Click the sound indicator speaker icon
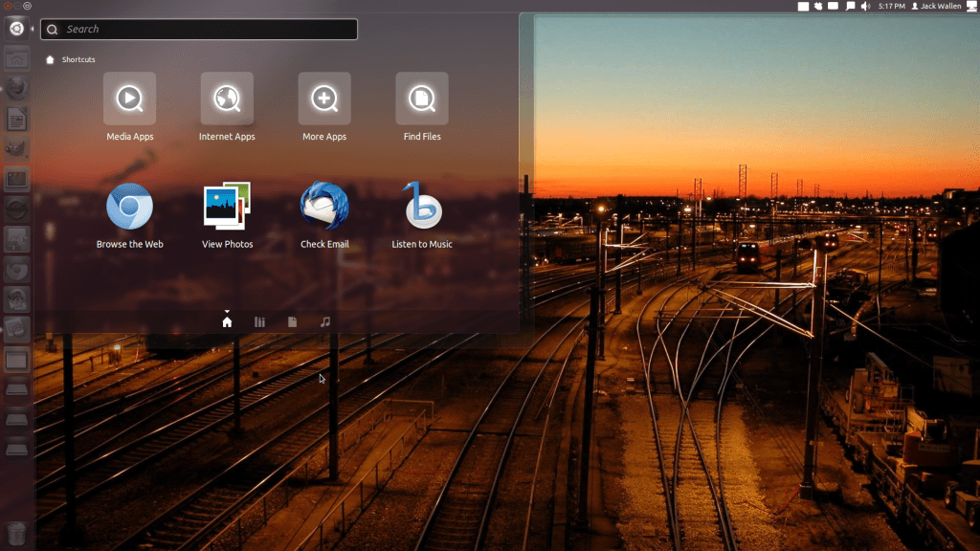 867,6
